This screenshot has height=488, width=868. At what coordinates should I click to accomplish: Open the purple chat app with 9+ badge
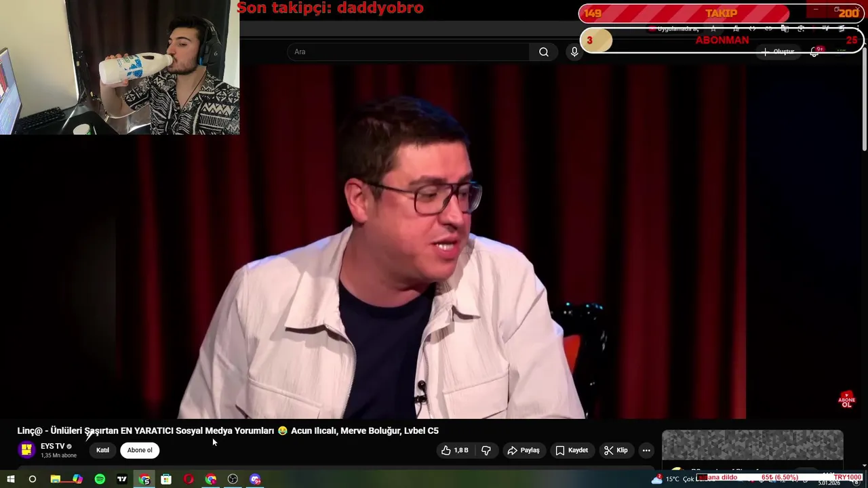tap(255, 479)
